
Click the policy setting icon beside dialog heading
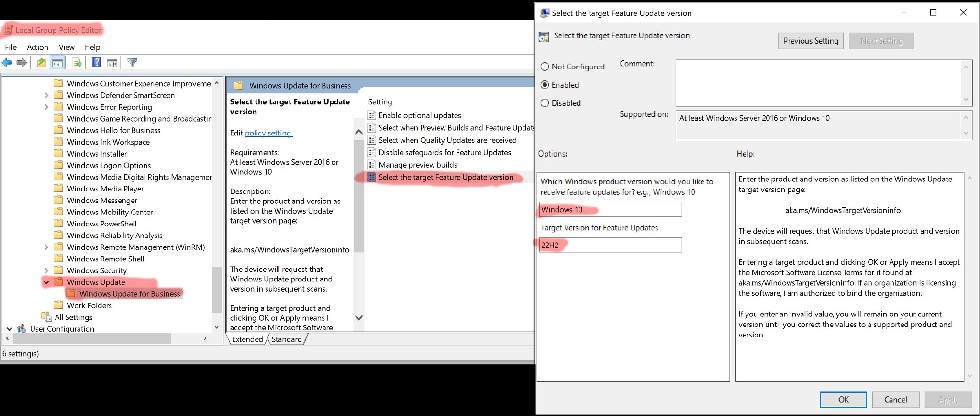(x=544, y=36)
